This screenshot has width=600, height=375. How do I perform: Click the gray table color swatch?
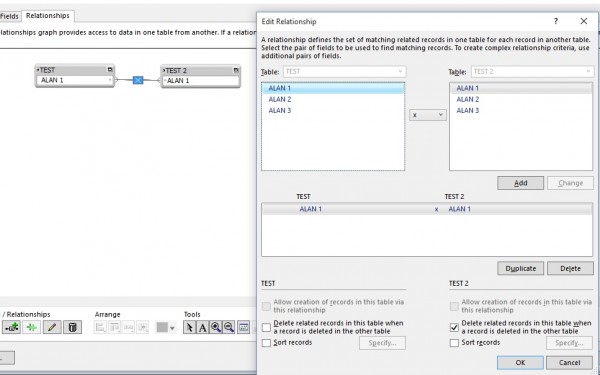click(162, 328)
